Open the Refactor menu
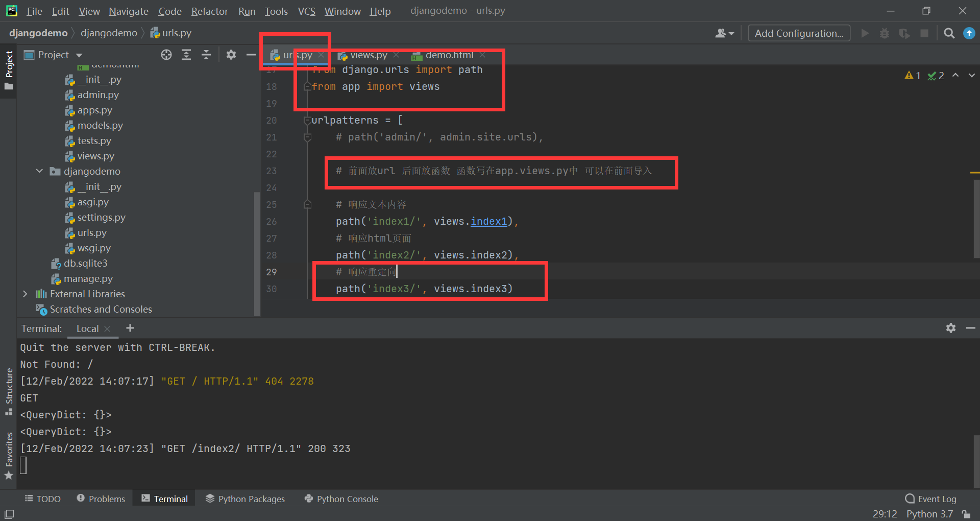The image size is (980, 521). point(209,11)
